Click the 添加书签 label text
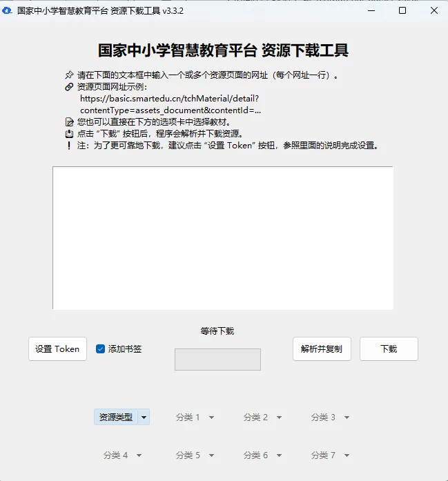This screenshot has width=448, height=481. [124, 349]
